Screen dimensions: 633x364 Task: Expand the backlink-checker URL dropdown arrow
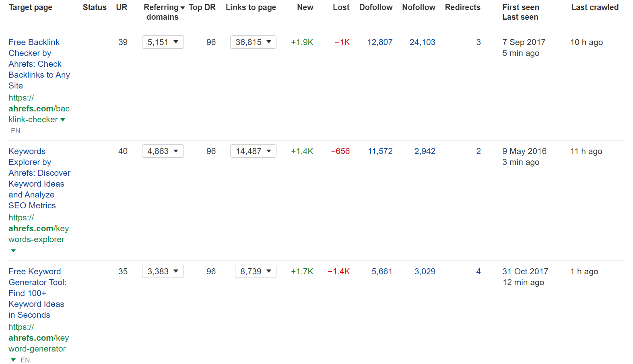[x=63, y=120]
